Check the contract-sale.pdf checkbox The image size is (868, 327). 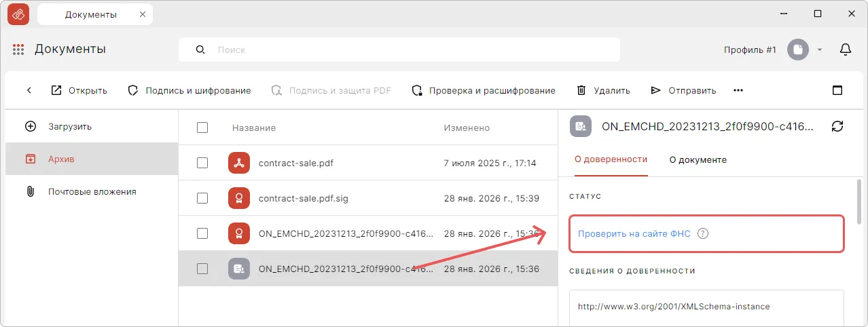[x=202, y=163]
